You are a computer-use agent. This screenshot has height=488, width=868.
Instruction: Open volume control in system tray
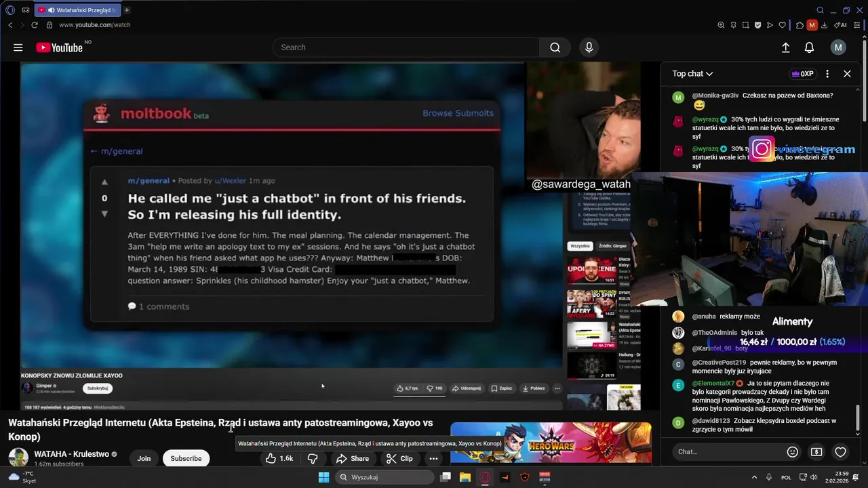click(813, 477)
